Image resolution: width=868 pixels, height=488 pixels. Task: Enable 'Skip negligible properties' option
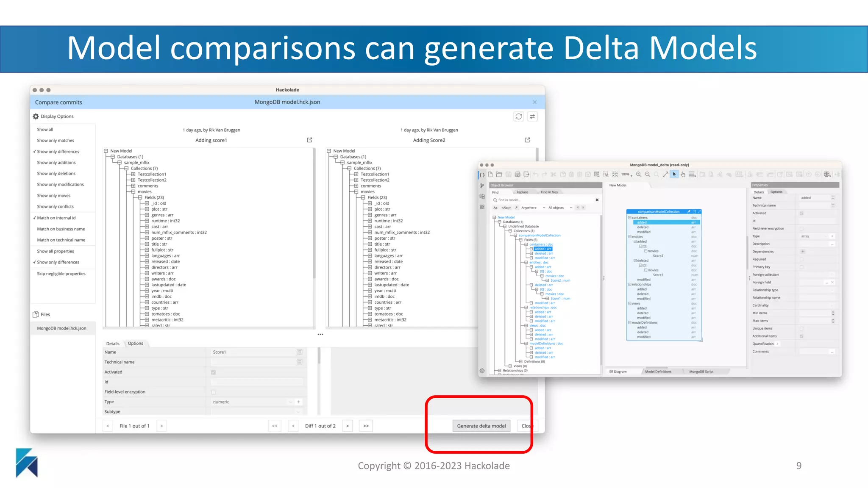61,274
